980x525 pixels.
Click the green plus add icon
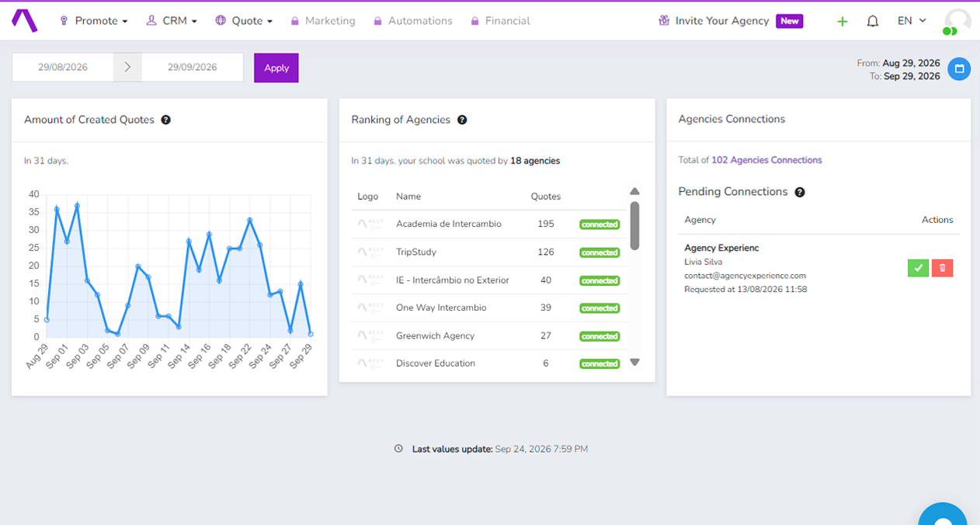(x=843, y=22)
